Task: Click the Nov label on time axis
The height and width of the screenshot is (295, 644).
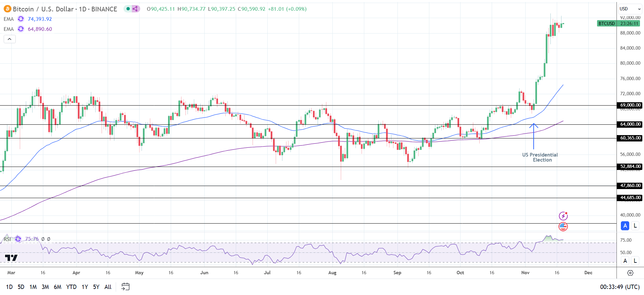Action: click(x=525, y=273)
